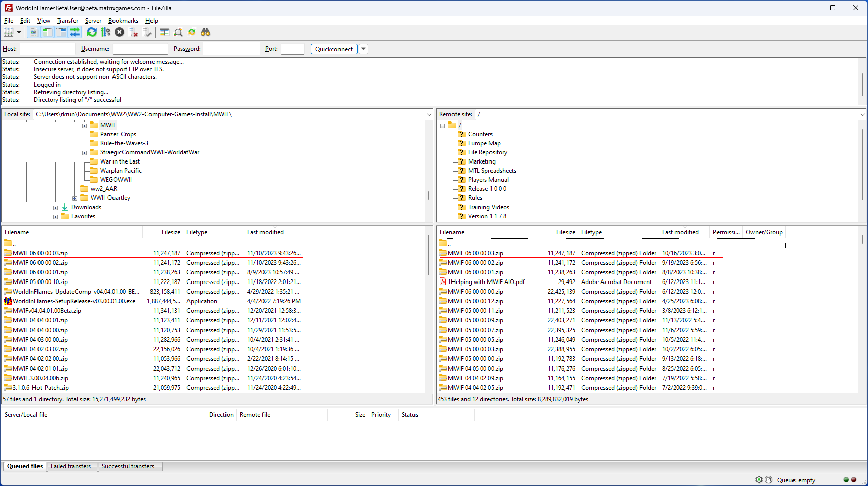The width and height of the screenshot is (868, 486).
Task: Open the Bookmarks menu
Action: click(x=123, y=21)
